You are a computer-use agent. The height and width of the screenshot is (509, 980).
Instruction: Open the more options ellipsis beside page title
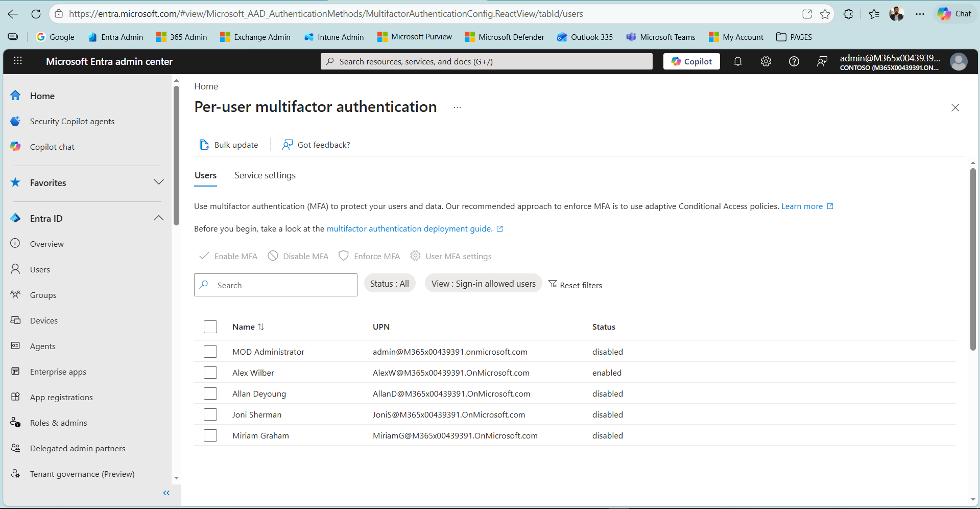pos(457,107)
